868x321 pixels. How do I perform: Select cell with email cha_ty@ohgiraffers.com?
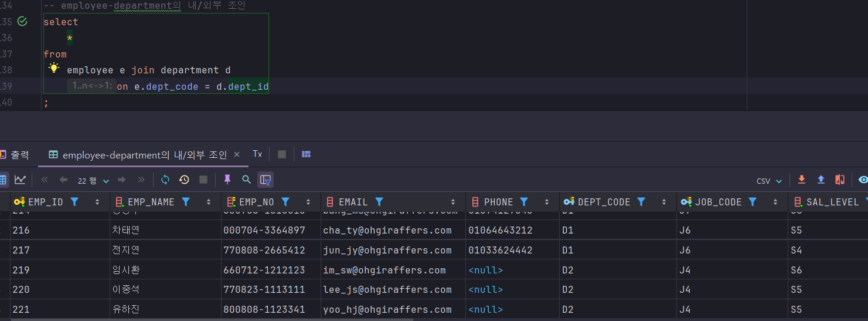click(393, 230)
